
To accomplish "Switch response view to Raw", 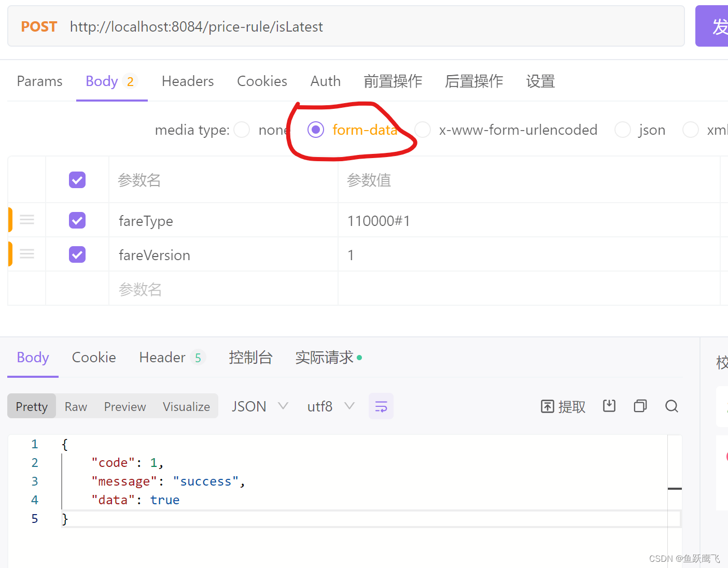I will tap(75, 406).
